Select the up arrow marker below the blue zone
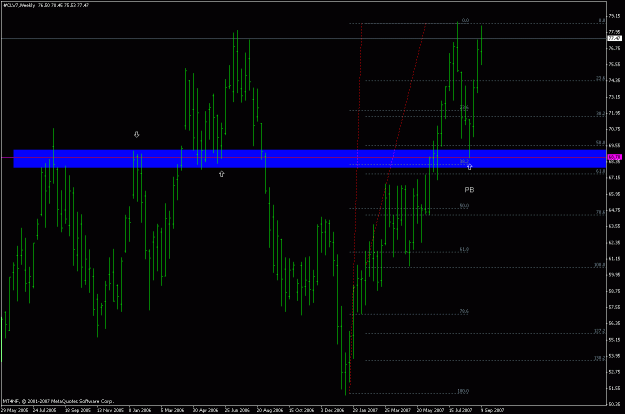Viewport: 625px width, 414px height. click(x=222, y=174)
